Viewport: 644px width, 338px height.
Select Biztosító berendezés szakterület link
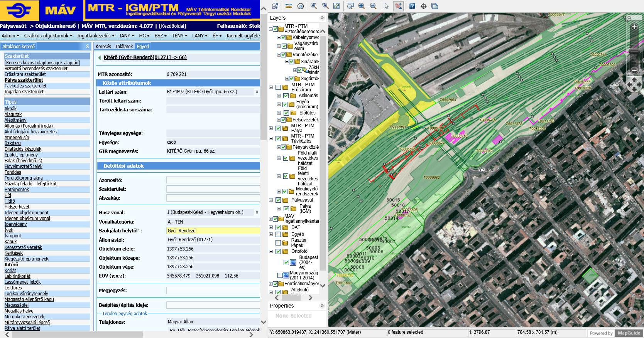pyautogui.click(x=36, y=69)
